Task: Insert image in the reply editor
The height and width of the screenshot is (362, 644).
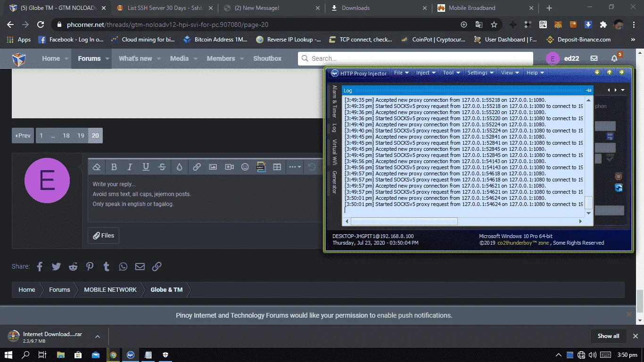Action: pyautogui.click(x=213, y=167)
